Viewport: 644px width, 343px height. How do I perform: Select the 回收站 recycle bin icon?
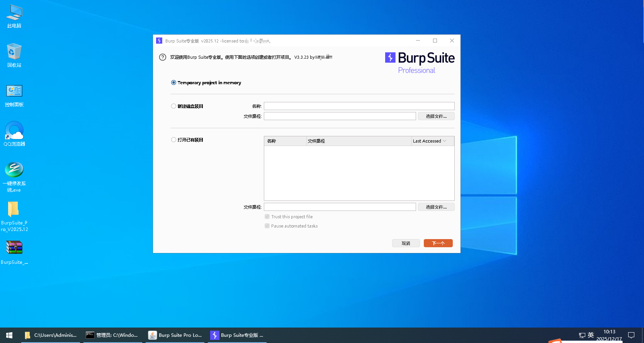coord(14,53)
